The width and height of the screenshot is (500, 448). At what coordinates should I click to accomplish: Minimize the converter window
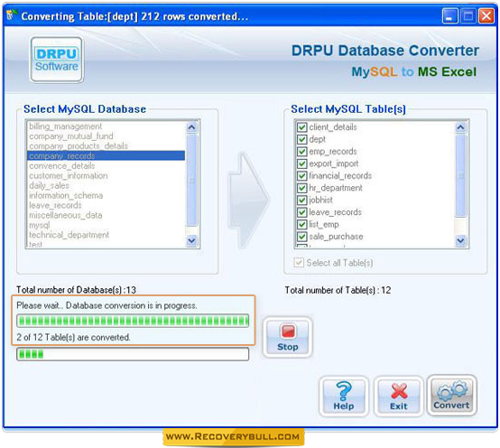point(450,15)
